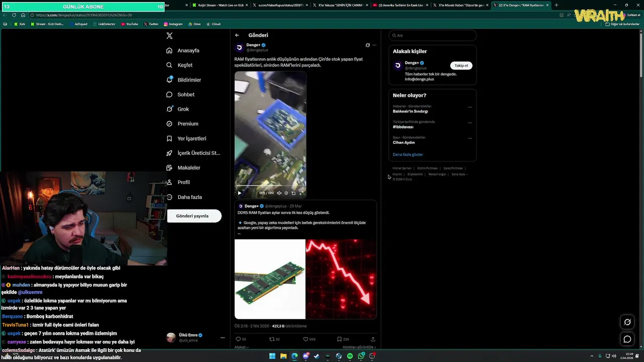Open Keşfet search page
Screen dimensions: 644x362
pos(180,65)
